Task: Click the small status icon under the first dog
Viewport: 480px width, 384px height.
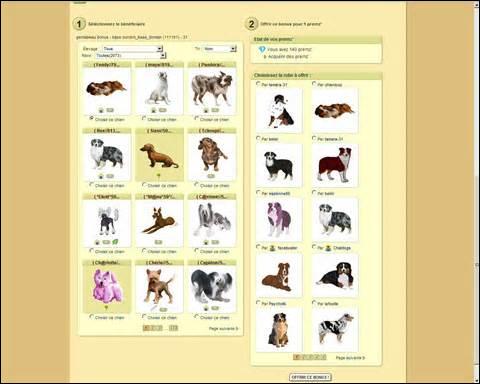Action: tap(101, 110)
